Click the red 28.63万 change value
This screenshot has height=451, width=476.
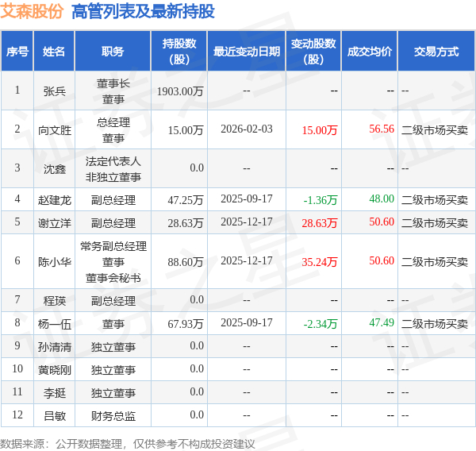pos(320,223)
